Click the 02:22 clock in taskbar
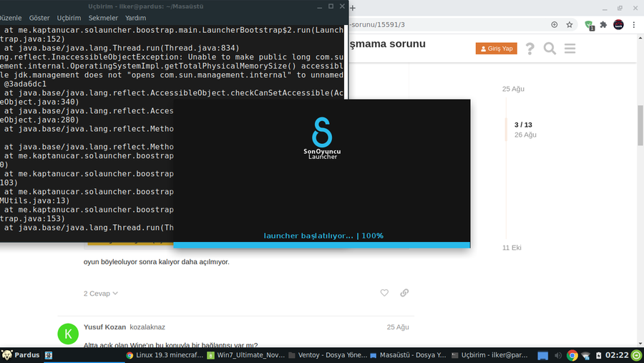 [x=617, y=355]
